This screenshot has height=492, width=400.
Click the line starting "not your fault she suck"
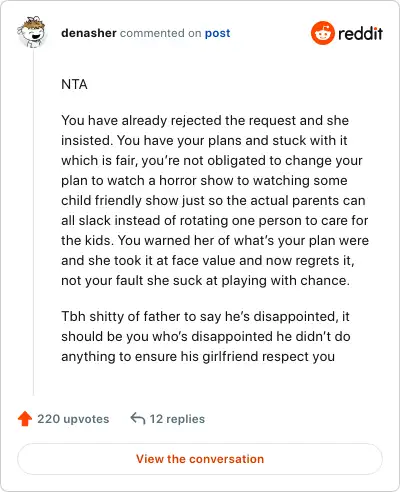[206, 280]
